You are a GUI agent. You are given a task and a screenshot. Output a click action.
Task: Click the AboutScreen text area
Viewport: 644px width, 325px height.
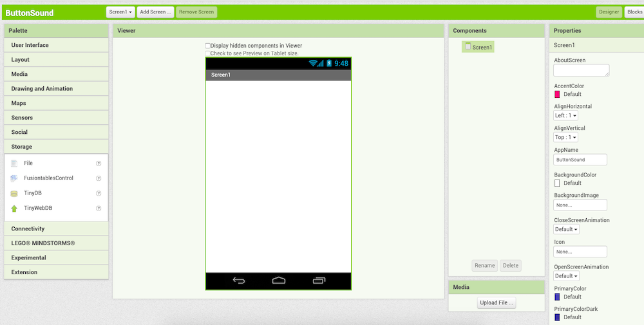click(581, 70)
